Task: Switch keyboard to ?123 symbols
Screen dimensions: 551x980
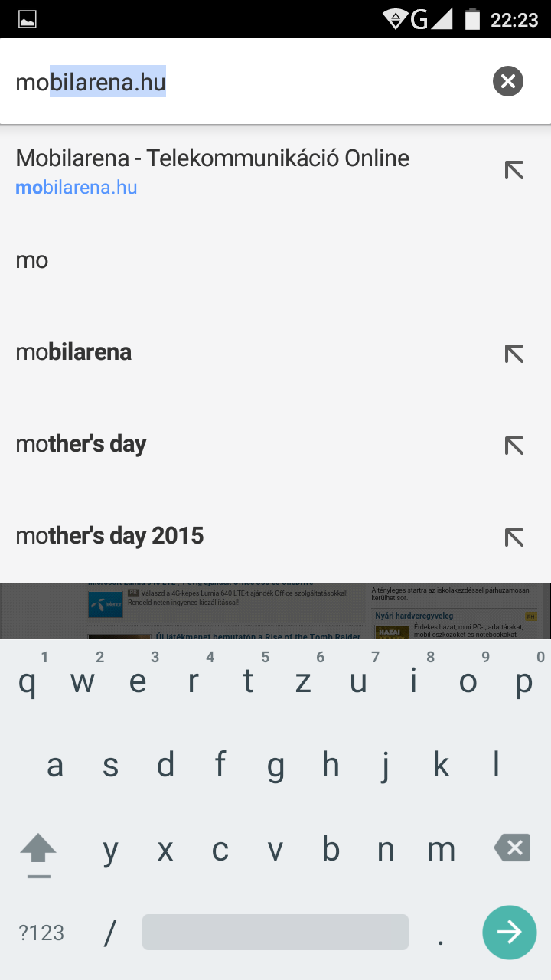Action: click(41, 933)
